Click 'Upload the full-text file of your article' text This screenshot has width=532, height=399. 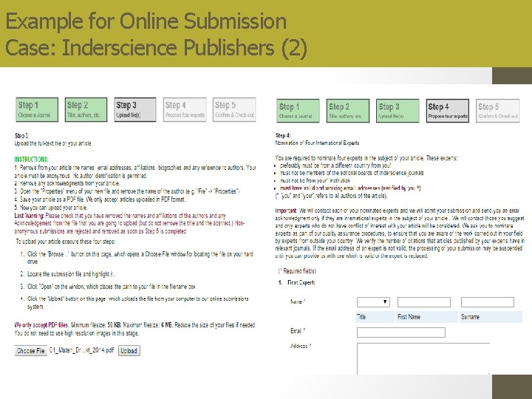tap(52, 143)
